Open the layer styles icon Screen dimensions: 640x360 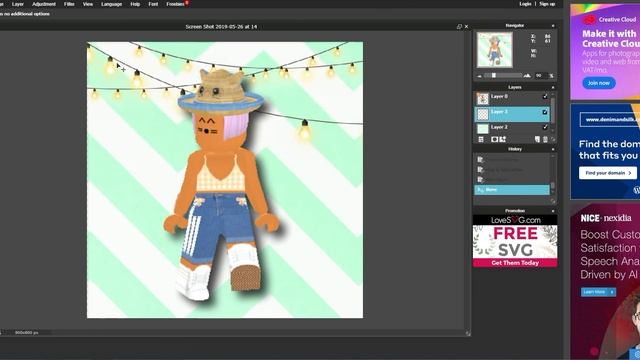tap(503, 139)
